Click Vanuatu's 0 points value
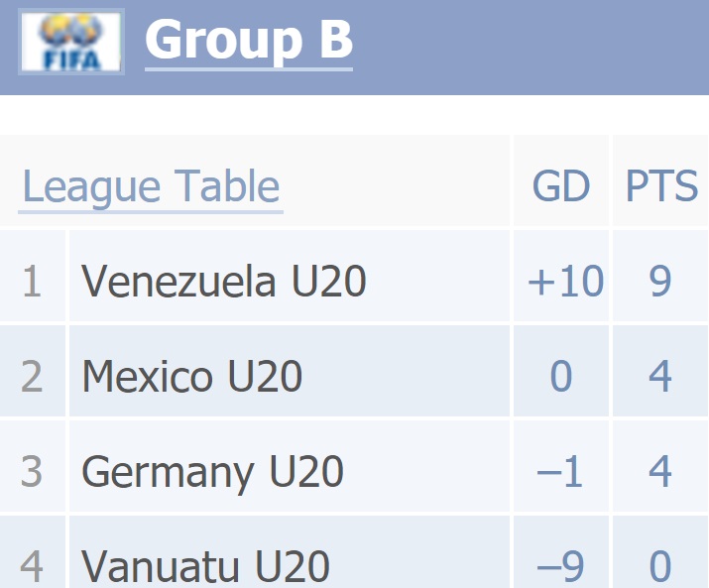This screenshot has height=588, width=709. coord(660,566)
